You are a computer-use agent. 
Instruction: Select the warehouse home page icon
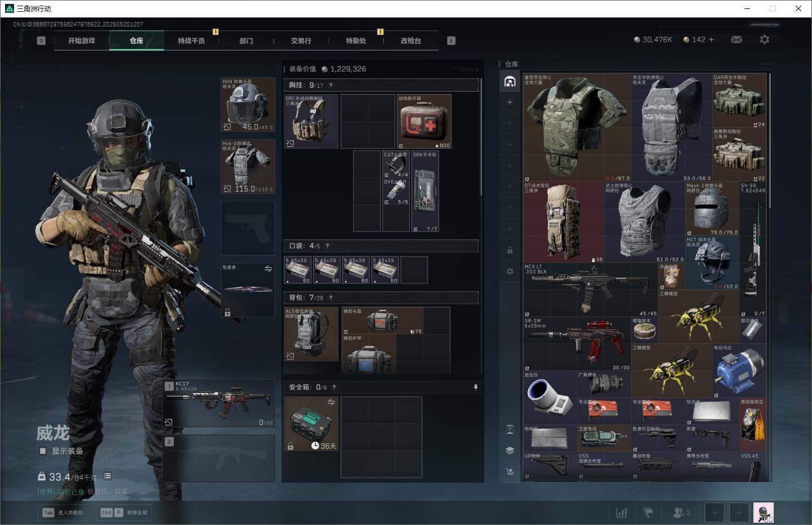coord(510,81)
